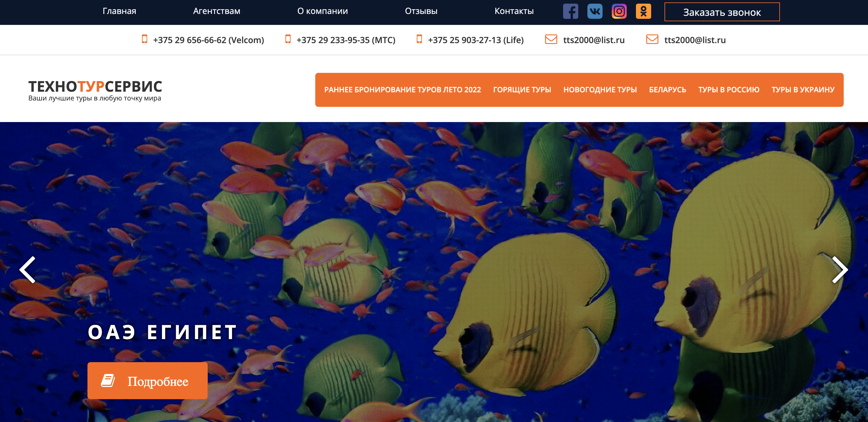Select Новогодние туры in orange bar
The width and height of the screenshot is (868, 422).
pyautogui.click(x=600, y=90)
